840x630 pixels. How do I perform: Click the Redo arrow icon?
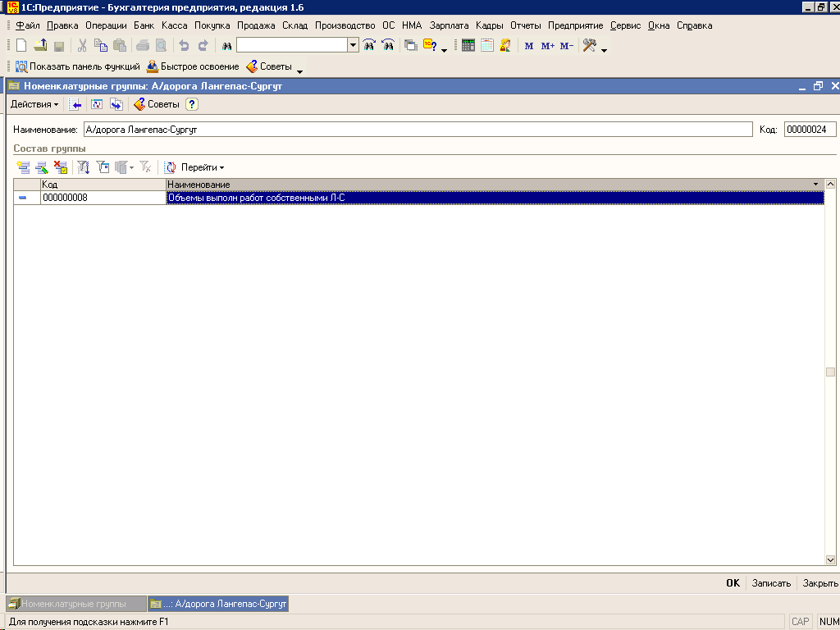click(x=203, y=46)
